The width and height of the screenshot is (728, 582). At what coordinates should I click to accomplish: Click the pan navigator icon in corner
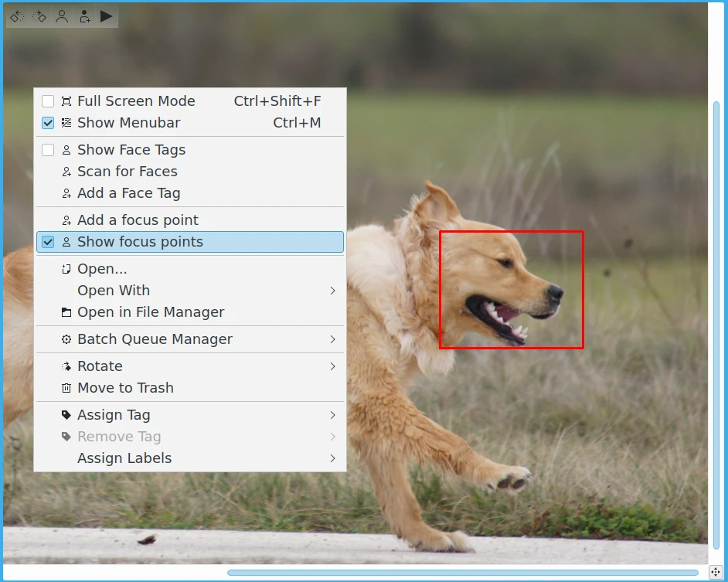coord(716,572)
